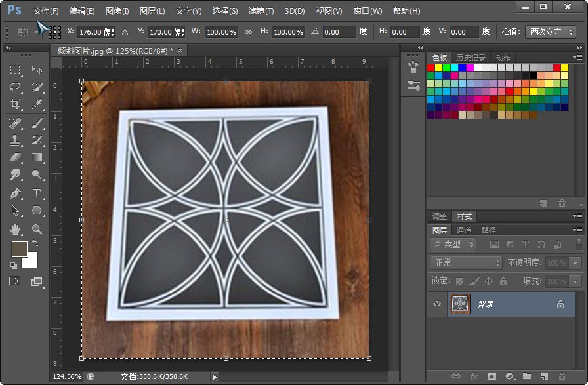The width and height of the screenshot is (588, 385).
Task: Open the 滤镜 menu
Action: [x=260, y=10]
